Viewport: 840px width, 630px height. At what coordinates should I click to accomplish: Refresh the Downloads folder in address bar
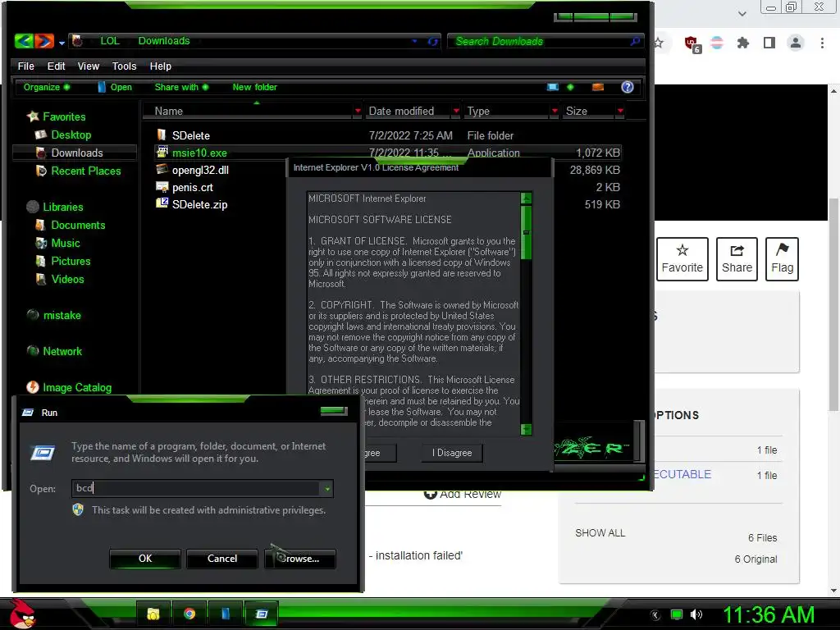433,41
